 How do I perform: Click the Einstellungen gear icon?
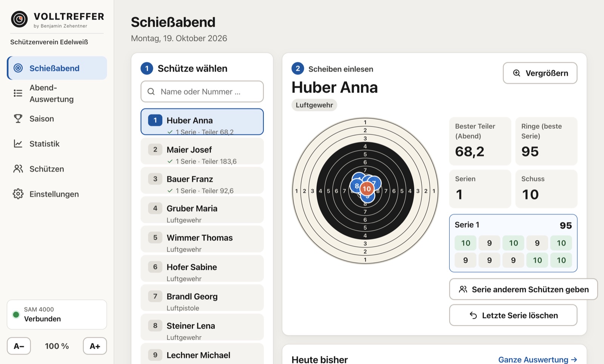click(18, 194)
